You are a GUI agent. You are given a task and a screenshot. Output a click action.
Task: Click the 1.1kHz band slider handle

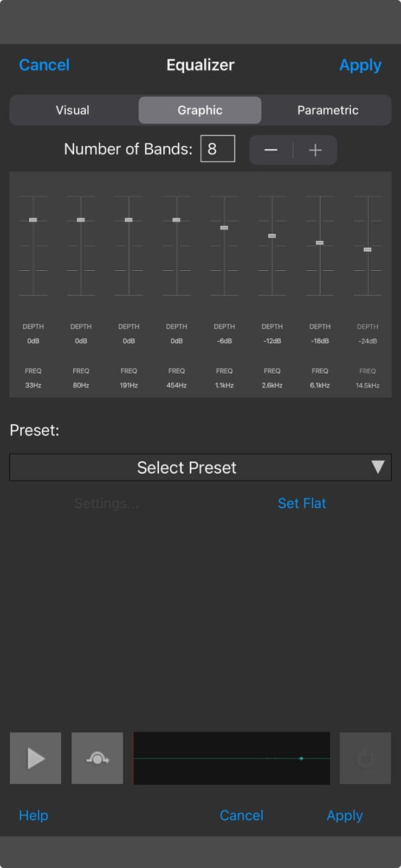(x=224, y=228)
